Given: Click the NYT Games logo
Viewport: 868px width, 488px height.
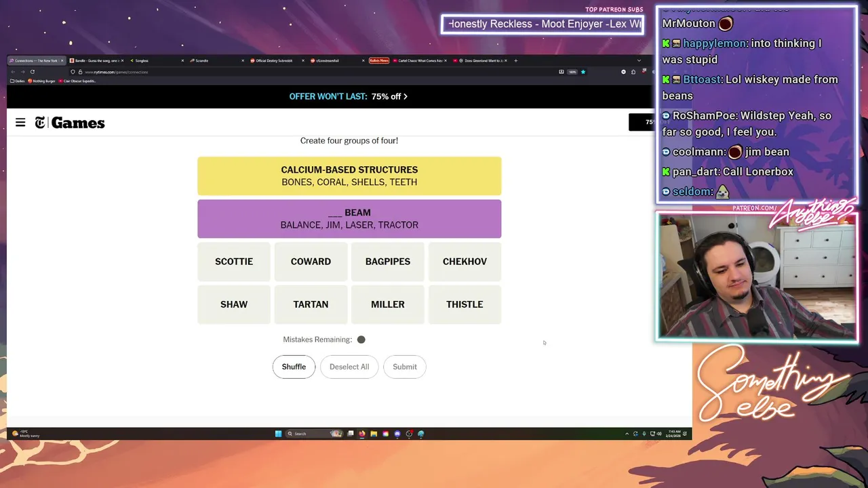Looking at the screenshot, I should [70, 123].
